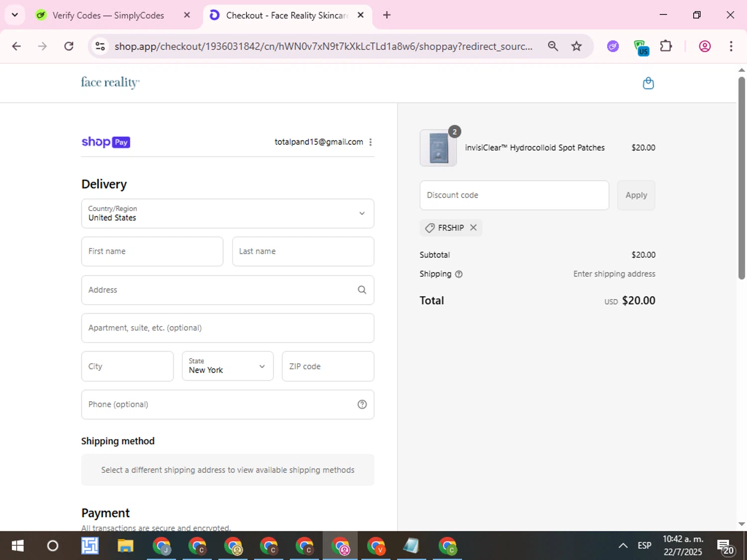Click the phone field help question icon

[x=362, y=404]
